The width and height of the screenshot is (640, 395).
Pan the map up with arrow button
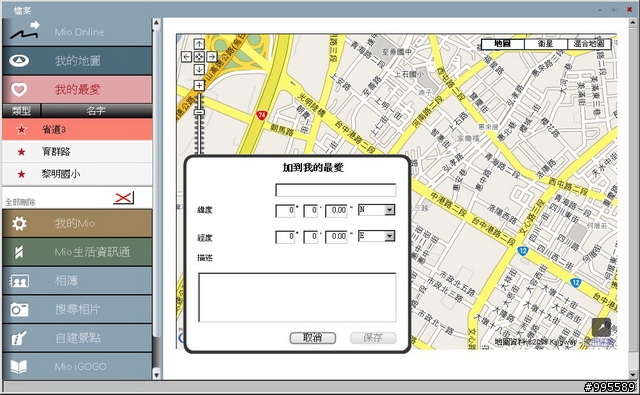coord(199,44)
